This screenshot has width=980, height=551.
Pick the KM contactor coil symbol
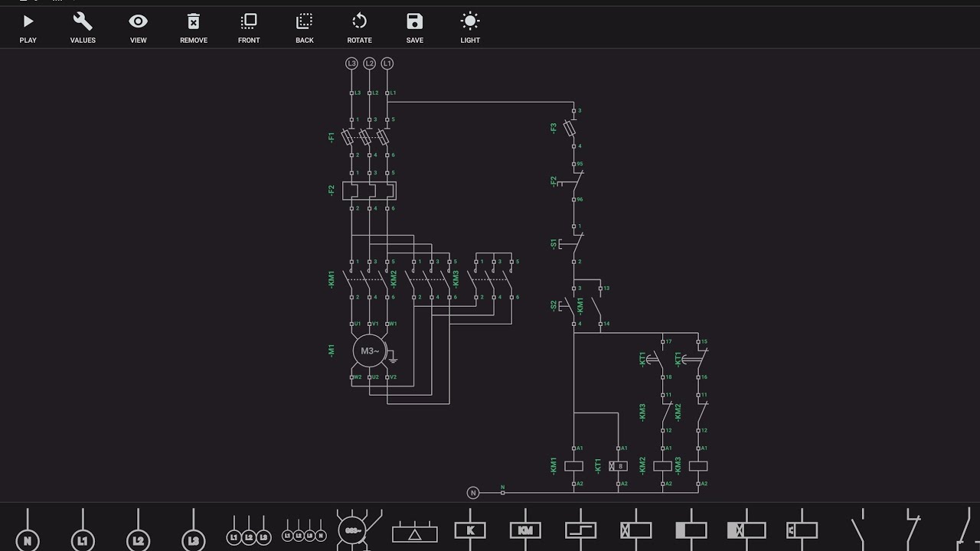[x=525, y=530]
